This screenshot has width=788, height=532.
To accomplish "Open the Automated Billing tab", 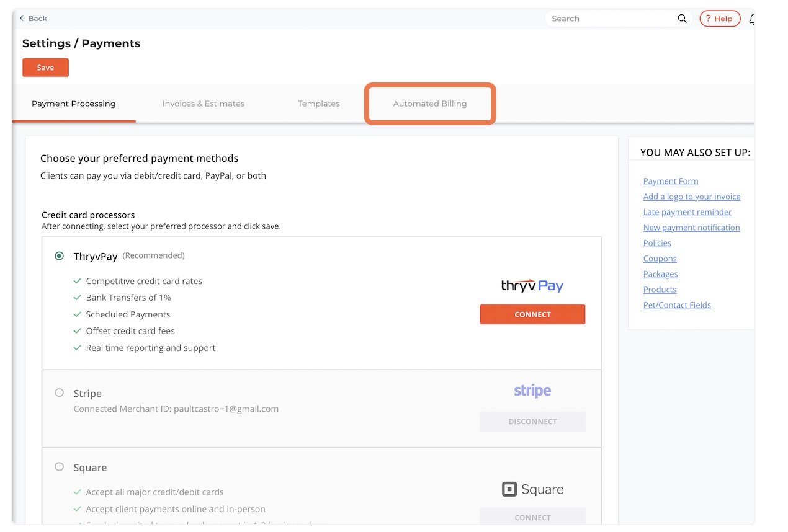I will [x=430, y=104].
